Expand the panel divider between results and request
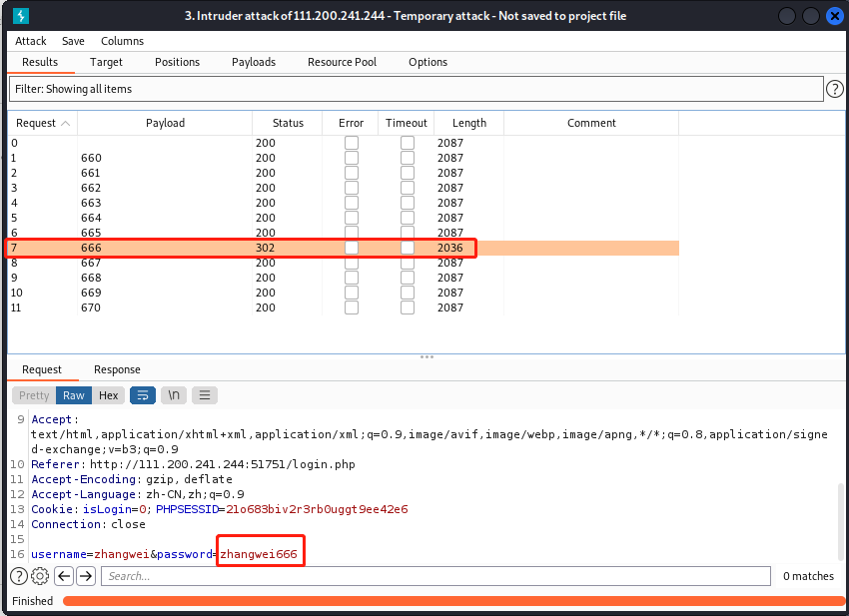 pos(426,356)
